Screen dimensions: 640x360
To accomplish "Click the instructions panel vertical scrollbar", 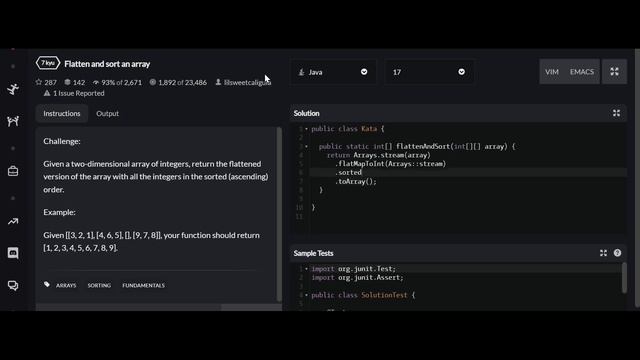I will [279, 214].
